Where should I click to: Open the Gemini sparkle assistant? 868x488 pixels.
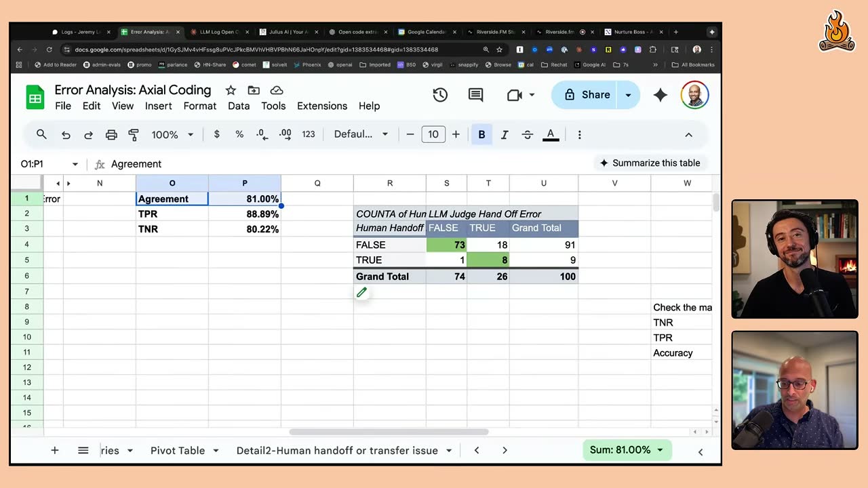(660, 95)
